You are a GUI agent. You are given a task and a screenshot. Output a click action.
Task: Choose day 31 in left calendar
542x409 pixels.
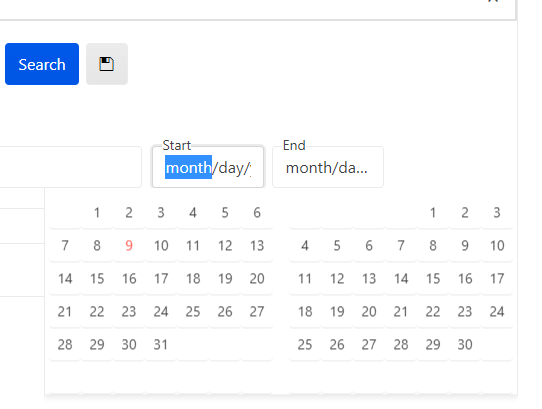[x=161, y=345]
